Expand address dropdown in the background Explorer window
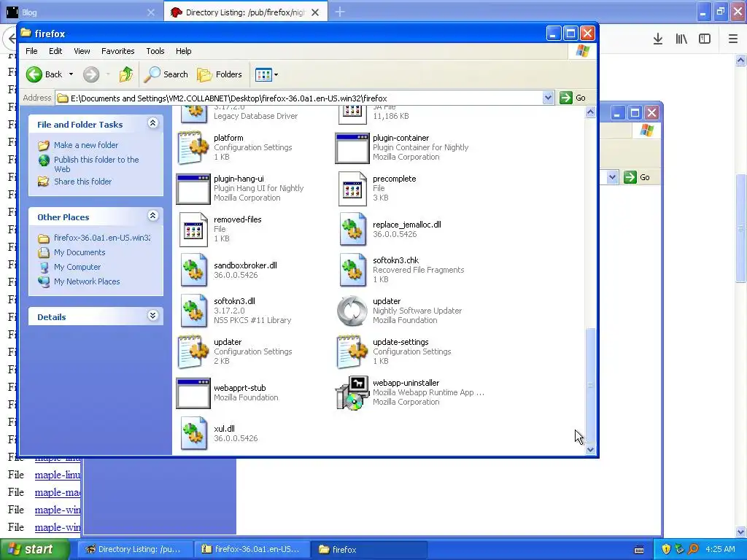The height and width of the screenshot is (560, 747). click(612, 177)
